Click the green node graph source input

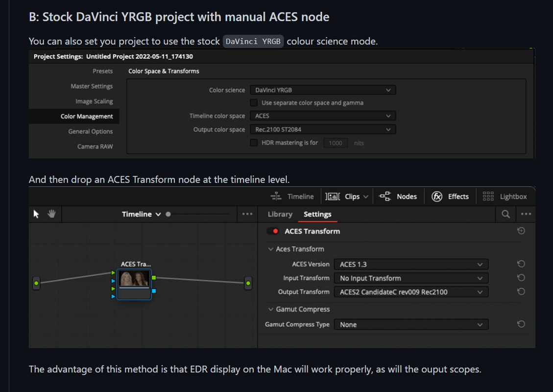pos(36,283)
